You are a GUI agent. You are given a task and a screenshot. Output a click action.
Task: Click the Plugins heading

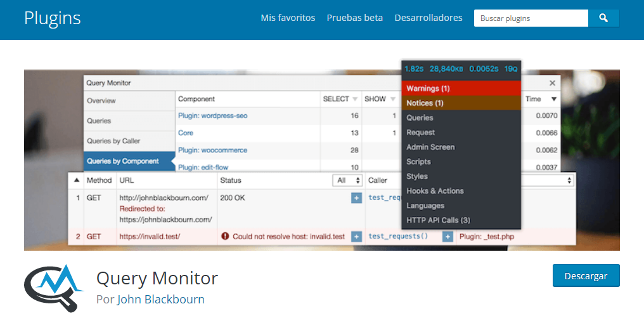coord(53,18)
